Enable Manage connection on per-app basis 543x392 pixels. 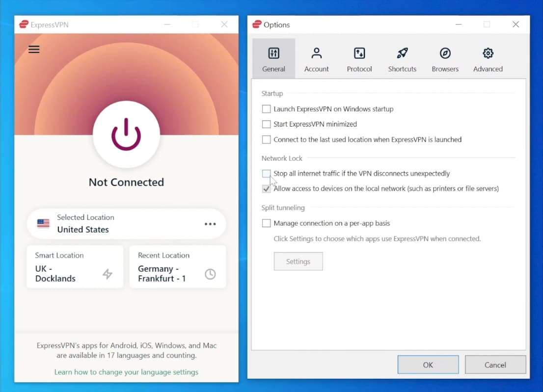click(267, 223)
